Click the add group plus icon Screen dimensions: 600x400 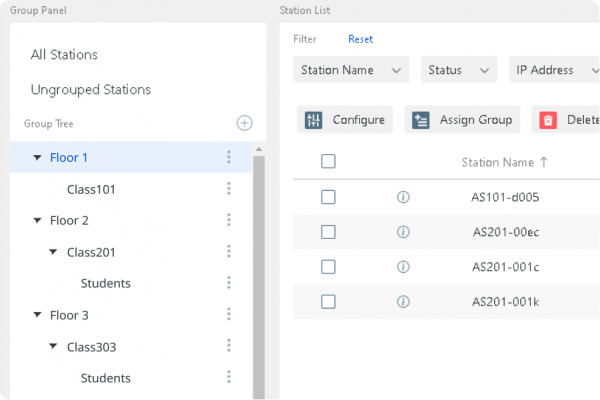click(x=244, y=123)
